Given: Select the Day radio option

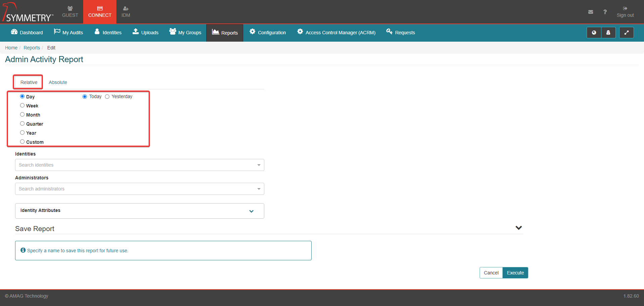Looking at the screenshot, I should point(22,96).
